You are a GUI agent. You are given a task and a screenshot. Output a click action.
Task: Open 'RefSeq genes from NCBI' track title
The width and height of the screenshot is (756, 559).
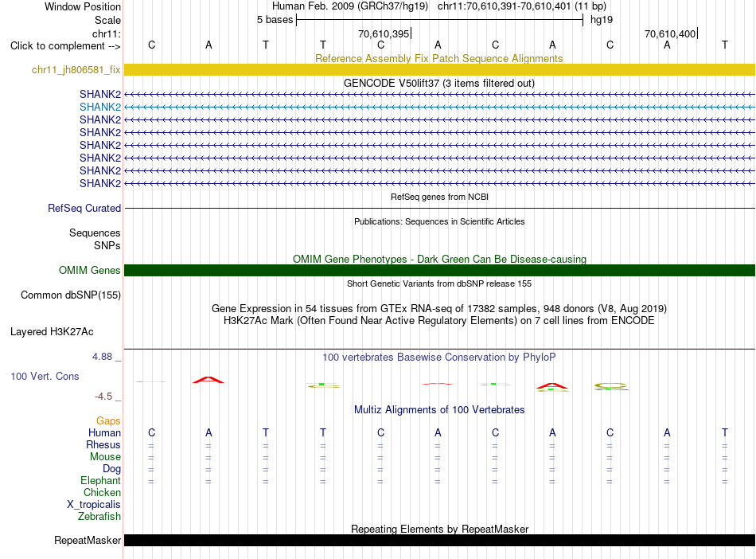click(439, 197)
